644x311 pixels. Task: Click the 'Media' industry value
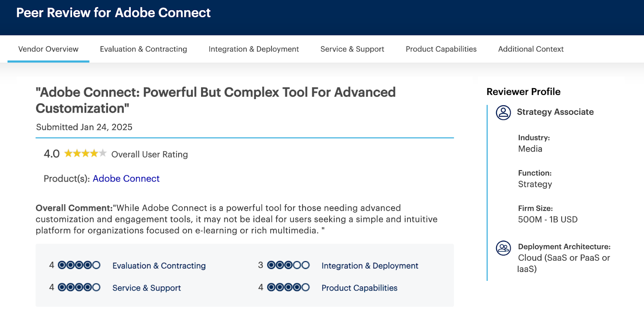click(x=530, y=149)
